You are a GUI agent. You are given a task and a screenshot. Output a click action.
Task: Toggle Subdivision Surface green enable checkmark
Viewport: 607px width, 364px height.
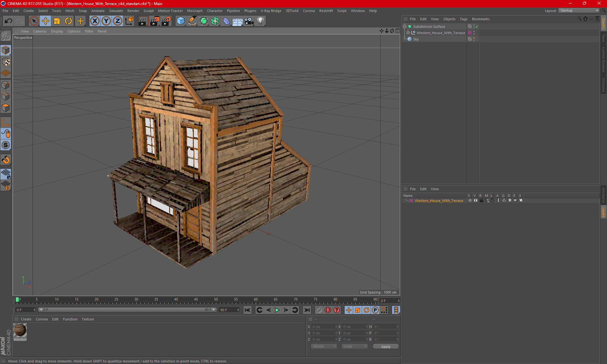tap(477, 27)
